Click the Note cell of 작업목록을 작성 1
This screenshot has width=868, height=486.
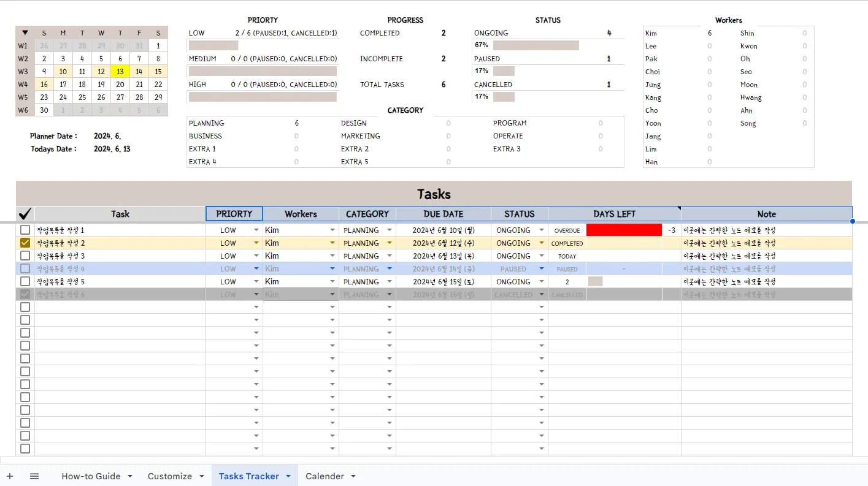click(x=766, y=230)
